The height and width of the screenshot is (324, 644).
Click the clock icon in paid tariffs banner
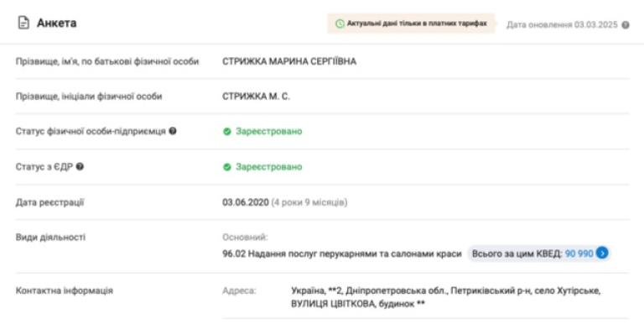click(x=340, y=24)
